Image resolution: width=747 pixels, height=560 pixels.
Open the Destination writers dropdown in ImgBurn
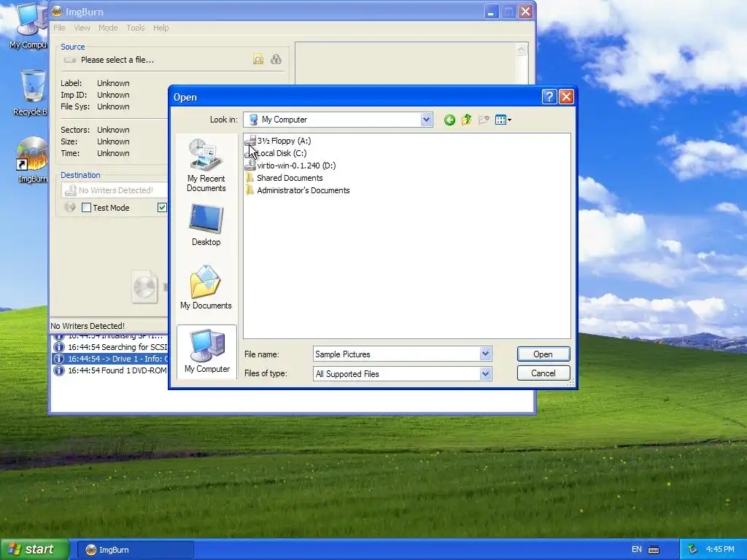(115, 190)
